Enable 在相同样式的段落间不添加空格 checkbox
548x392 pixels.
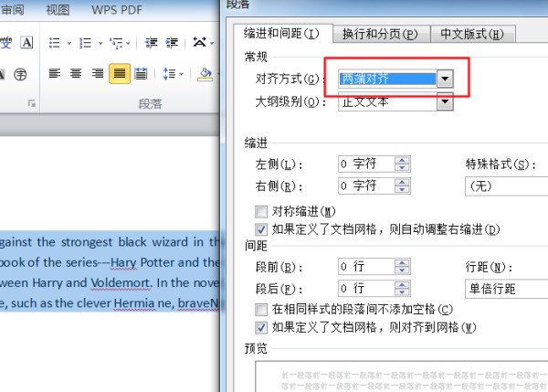261,310
